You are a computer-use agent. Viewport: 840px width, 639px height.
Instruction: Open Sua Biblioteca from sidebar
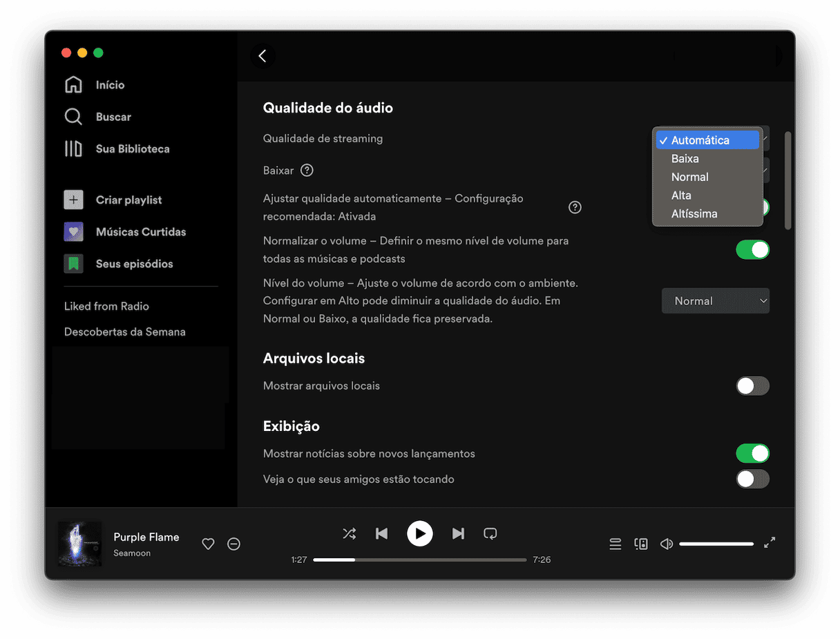(x=132, y=149)
